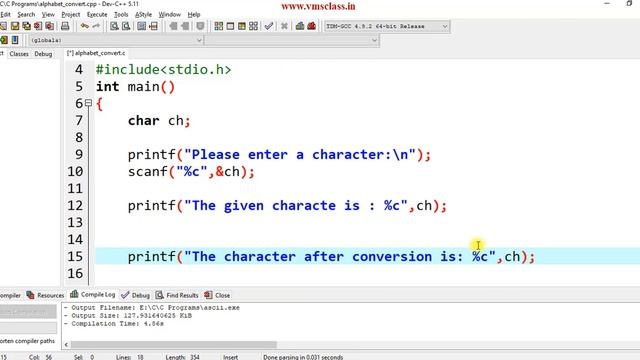Viewport: 640px width, 360px height.
Task: Click the Debug checkmark toolbar icon
Action: (x=269, y=26)
